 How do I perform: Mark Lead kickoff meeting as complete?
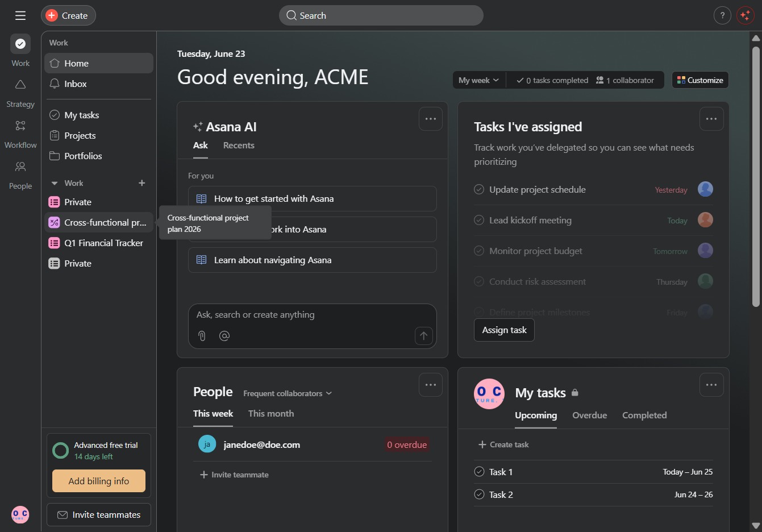click(x=479, y=220)
